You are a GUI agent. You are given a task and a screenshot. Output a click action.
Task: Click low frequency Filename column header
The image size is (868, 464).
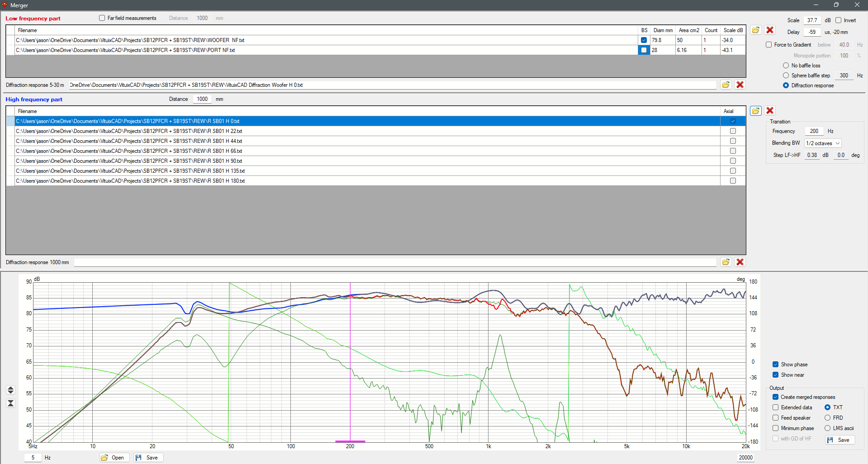(326, 30)
